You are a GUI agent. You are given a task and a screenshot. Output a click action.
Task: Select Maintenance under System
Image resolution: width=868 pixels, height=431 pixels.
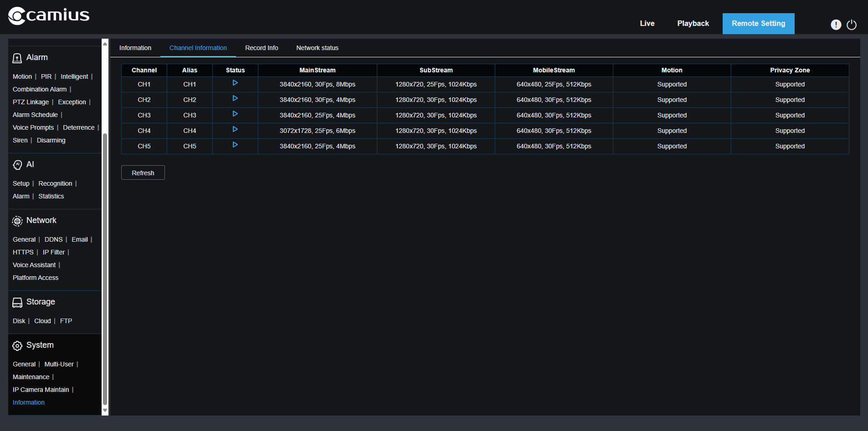tap(31, 377)
